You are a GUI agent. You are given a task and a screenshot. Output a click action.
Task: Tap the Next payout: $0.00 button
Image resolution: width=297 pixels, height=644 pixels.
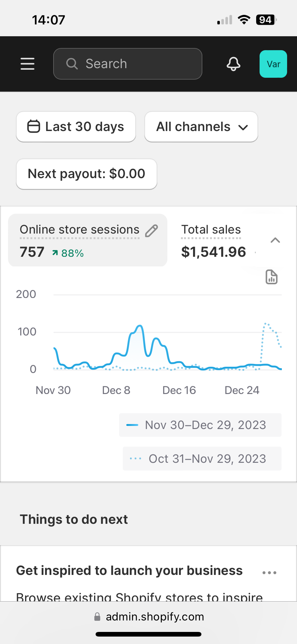(x=87, y=174)
